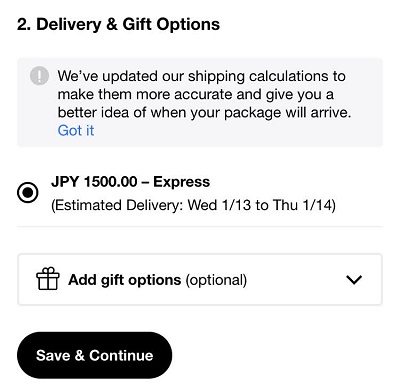The image size is (400, 392).
Task: Click the word (optional) in the gift row
Action: [216, 280]
